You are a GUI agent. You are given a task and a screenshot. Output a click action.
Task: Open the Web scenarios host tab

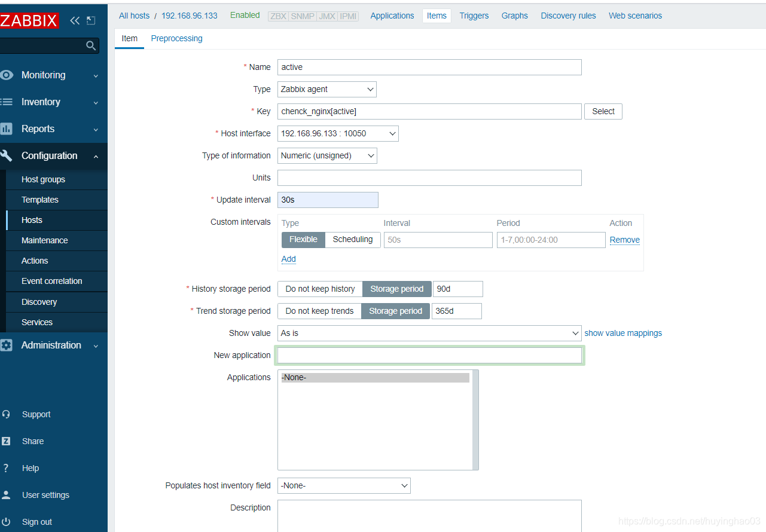[x=636, y=16]
